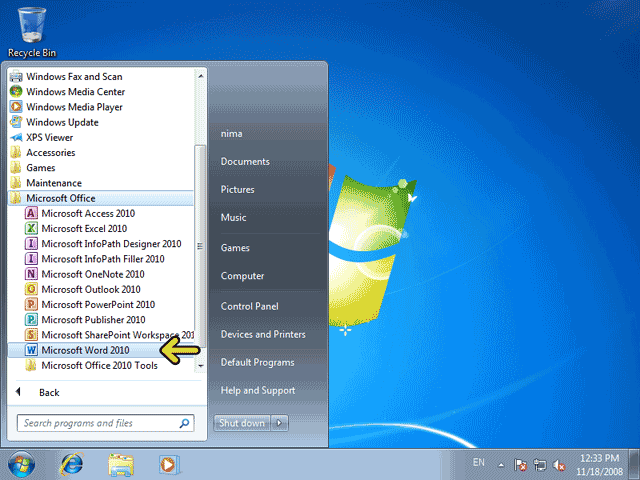
Task: Select Devices and Printers
Action: [x=263, y=334]
